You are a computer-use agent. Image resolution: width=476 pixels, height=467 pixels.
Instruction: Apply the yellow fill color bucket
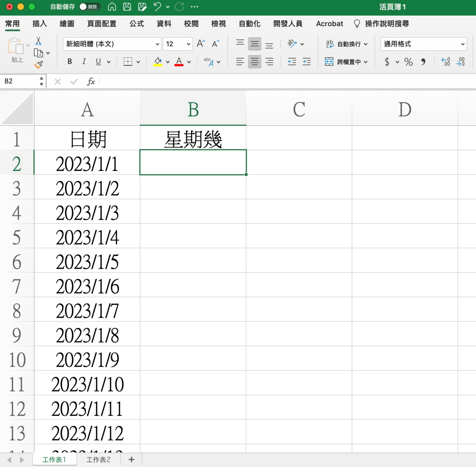[x=158, y=61]
